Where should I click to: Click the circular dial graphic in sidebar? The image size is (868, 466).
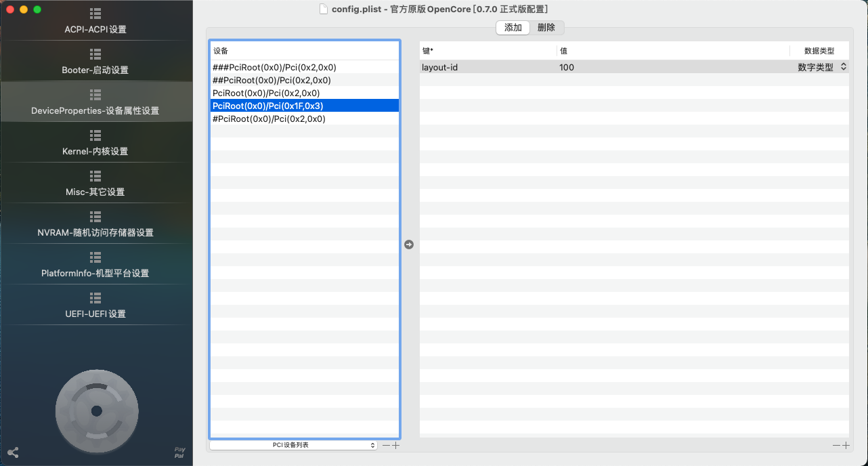96,410
